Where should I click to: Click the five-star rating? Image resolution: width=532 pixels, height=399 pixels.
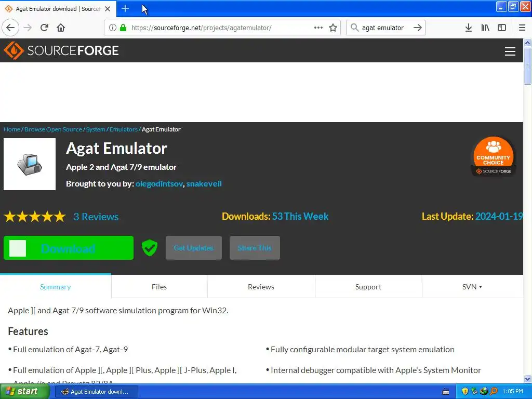coord(35,217)
